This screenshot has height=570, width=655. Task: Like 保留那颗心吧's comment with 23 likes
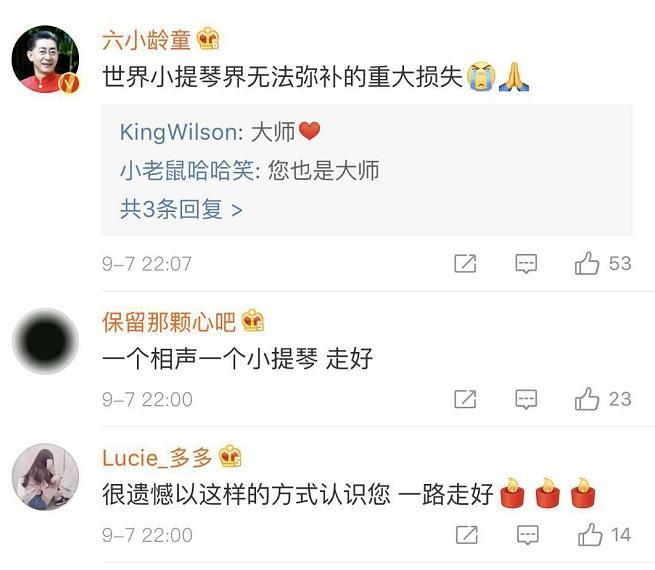coord(586,399)
